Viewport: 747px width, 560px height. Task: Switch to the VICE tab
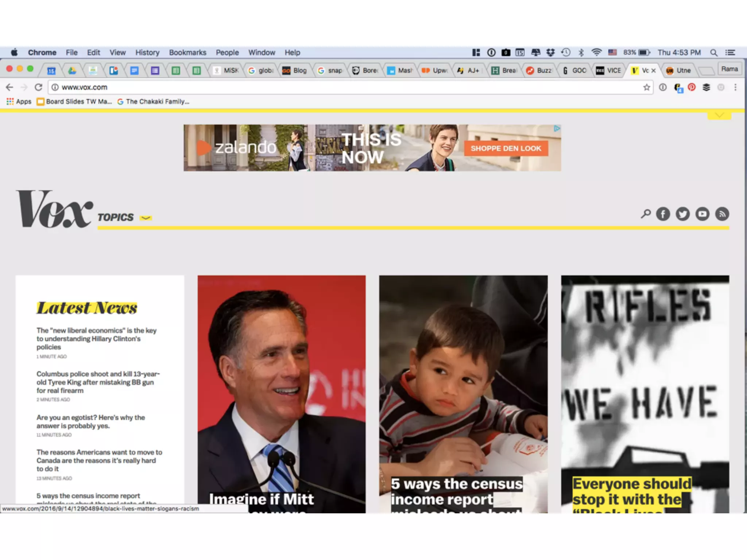pos(609,70)
